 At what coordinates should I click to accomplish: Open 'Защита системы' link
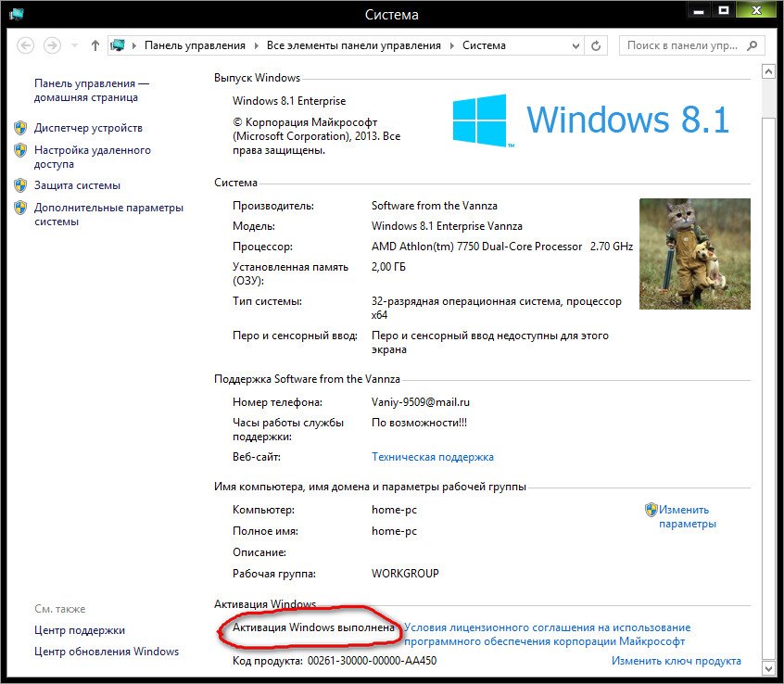(77, 185)
